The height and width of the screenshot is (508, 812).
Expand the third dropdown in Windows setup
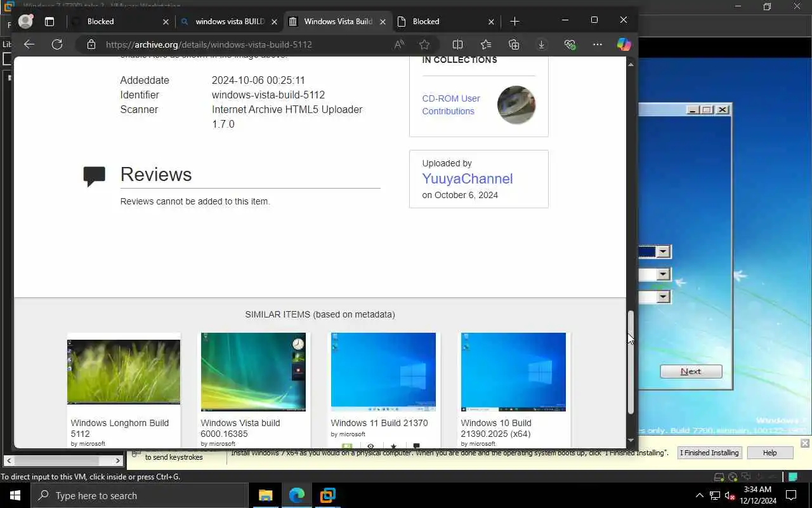pyautogui.click(x=663, y=297)
